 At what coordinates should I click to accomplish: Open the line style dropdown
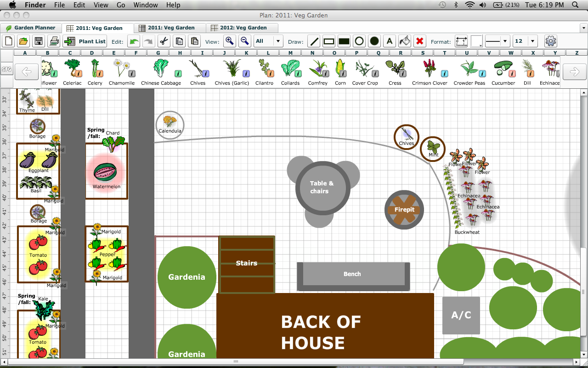tap(497, 41)
